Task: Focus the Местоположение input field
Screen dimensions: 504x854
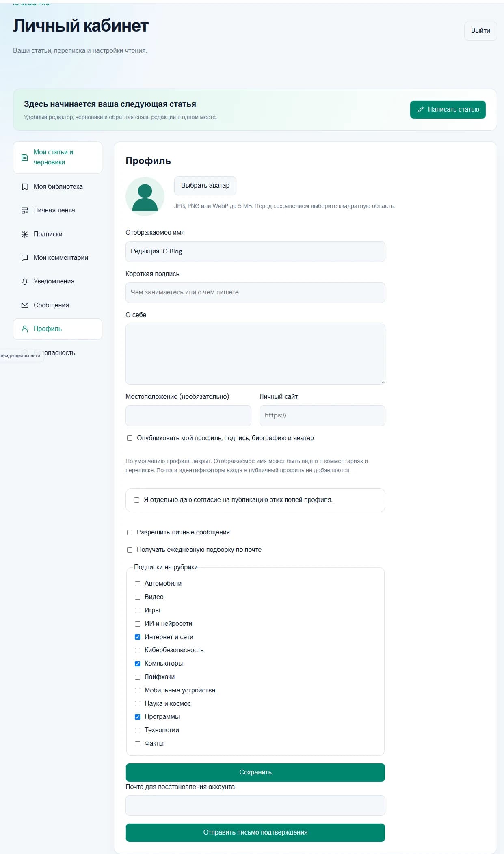Action: (x=188, y=415)
